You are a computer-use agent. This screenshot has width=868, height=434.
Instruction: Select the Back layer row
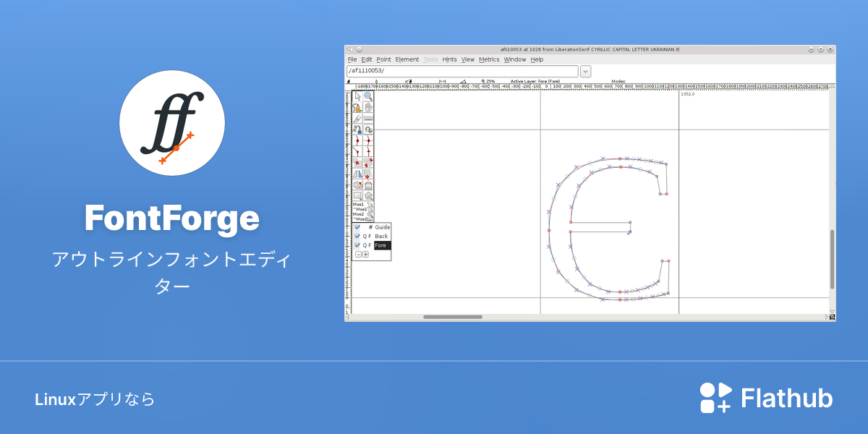click(x=372, y=237)
